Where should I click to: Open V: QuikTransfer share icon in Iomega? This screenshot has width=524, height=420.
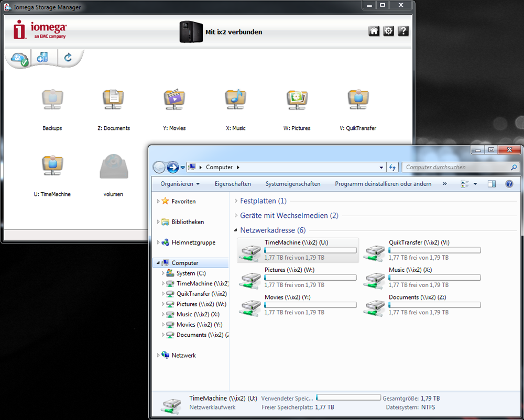[358, 100]
